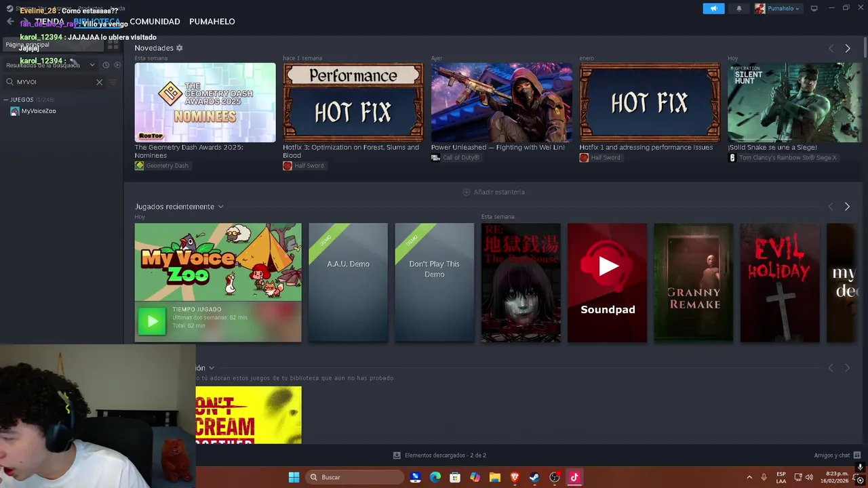Open A.A.U. Demo game tile

pos(348,283)
